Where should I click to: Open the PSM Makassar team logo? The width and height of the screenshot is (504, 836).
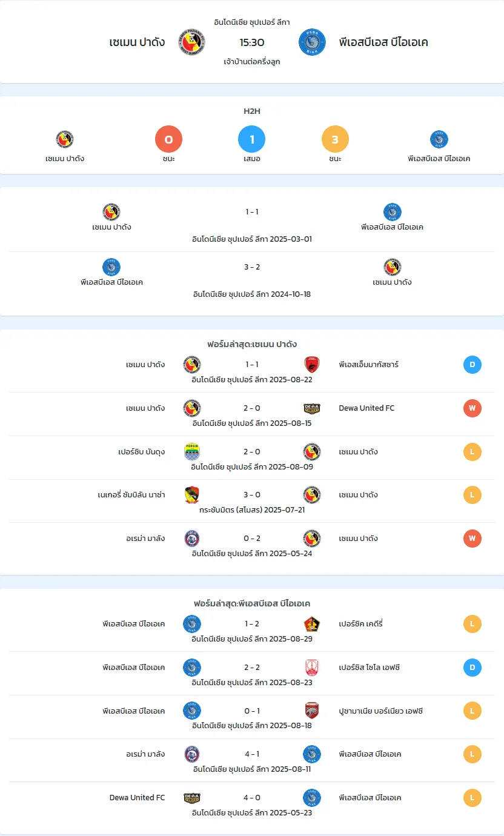pyautogui.click(x=312, y=365)
